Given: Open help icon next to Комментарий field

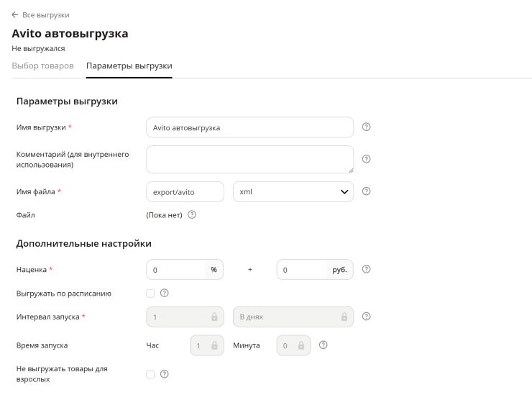Looking at the screenshot, I should tap(366, 159).
